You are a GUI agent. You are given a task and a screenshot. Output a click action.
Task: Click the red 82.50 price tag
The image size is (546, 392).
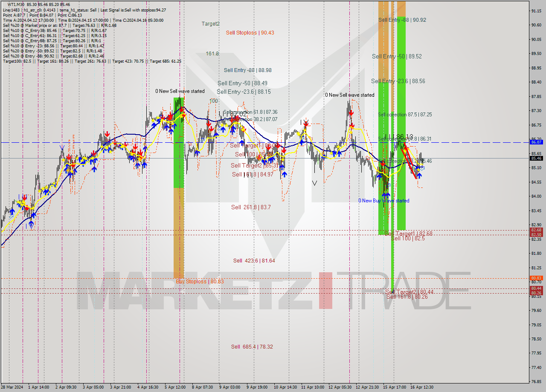point(536,235)
